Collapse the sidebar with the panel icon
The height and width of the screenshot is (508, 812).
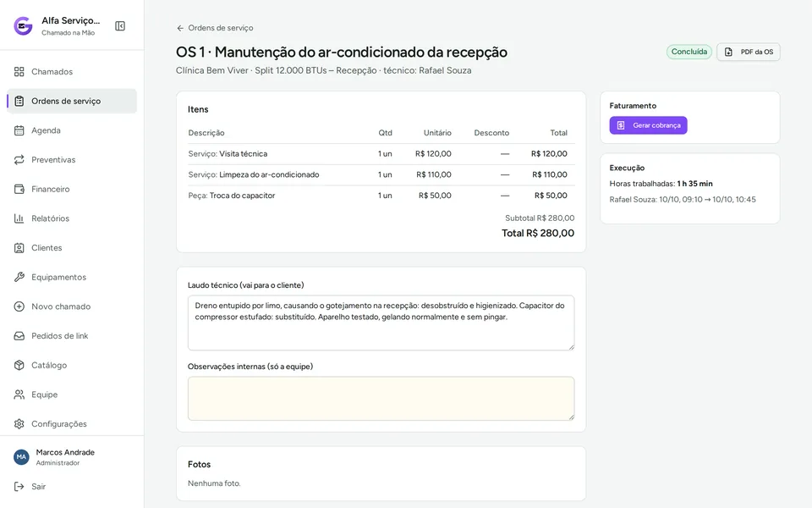pyautogui.click(x=120, y=26)
